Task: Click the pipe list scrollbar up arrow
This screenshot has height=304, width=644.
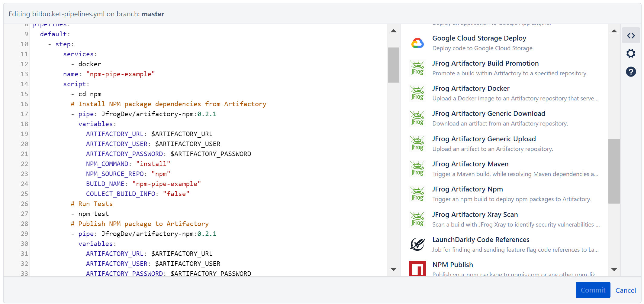Action: pos(614,31)
